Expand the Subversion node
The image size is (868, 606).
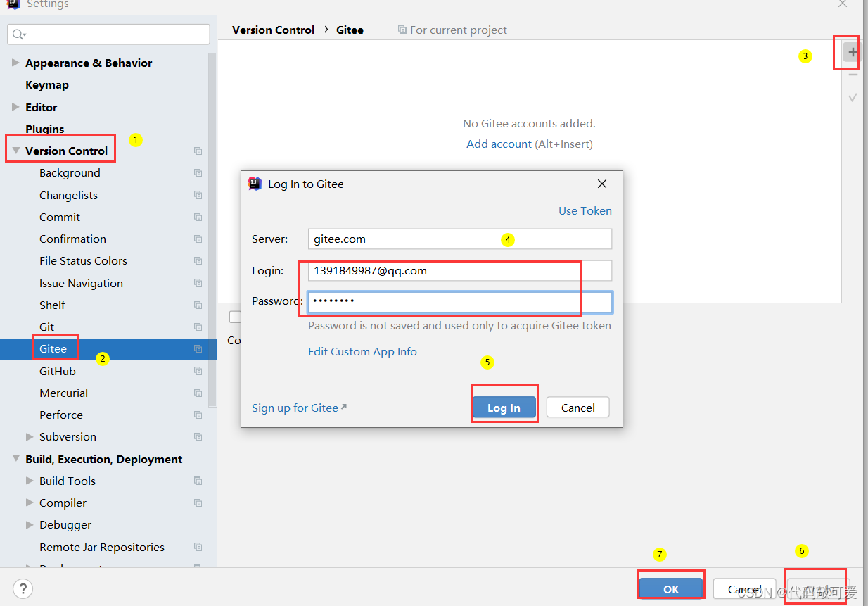[30, 437]
